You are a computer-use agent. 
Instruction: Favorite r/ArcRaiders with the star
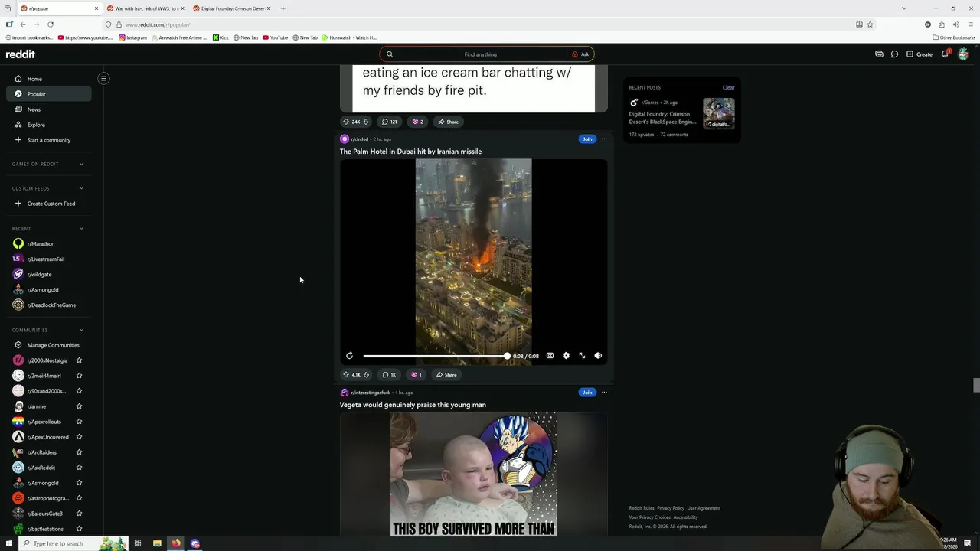tap(79, 452)
